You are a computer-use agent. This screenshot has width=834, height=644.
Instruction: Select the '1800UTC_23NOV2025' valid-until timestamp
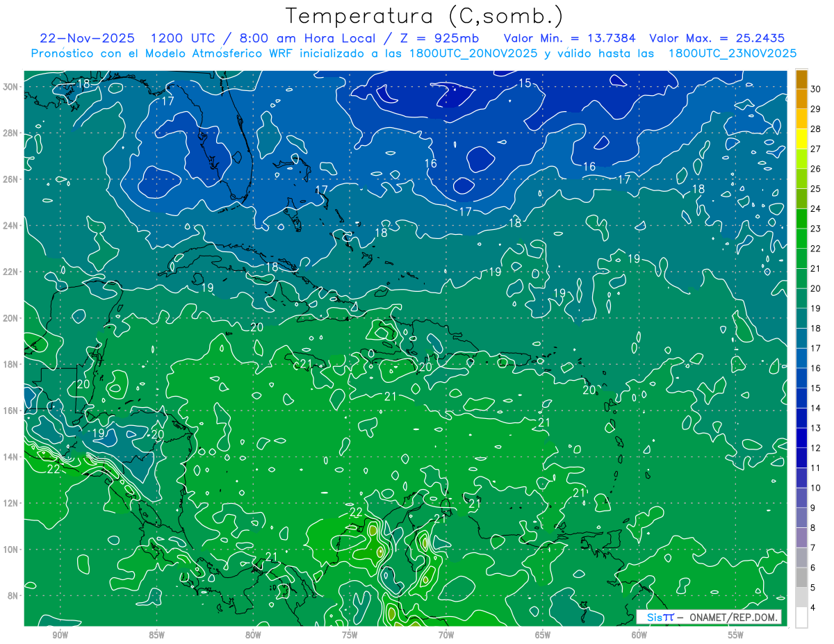[732, 53]
